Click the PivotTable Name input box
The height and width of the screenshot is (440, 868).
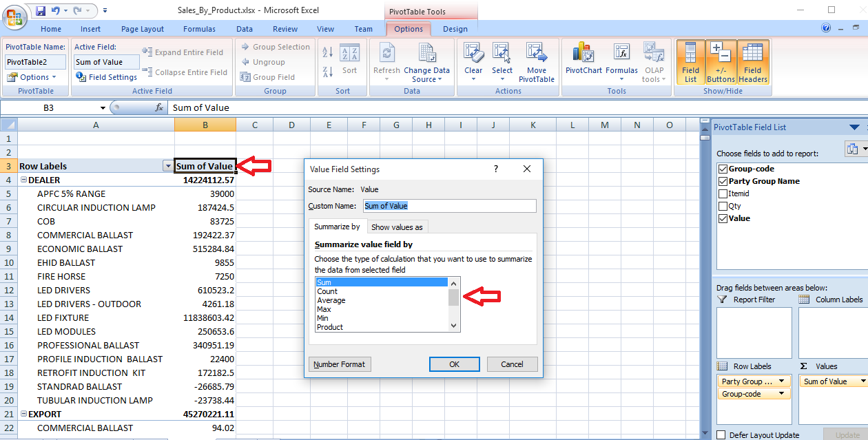coord(35,62)
